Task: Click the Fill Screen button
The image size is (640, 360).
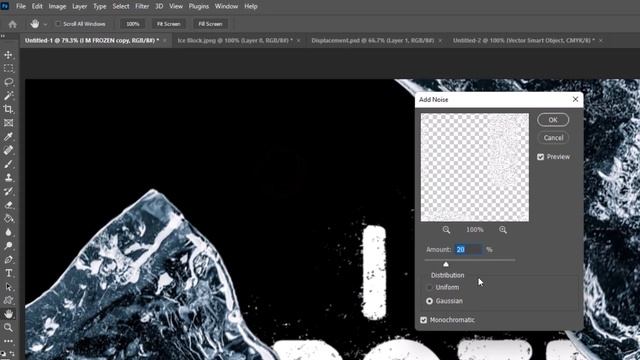Action: (x=210, y=24)
